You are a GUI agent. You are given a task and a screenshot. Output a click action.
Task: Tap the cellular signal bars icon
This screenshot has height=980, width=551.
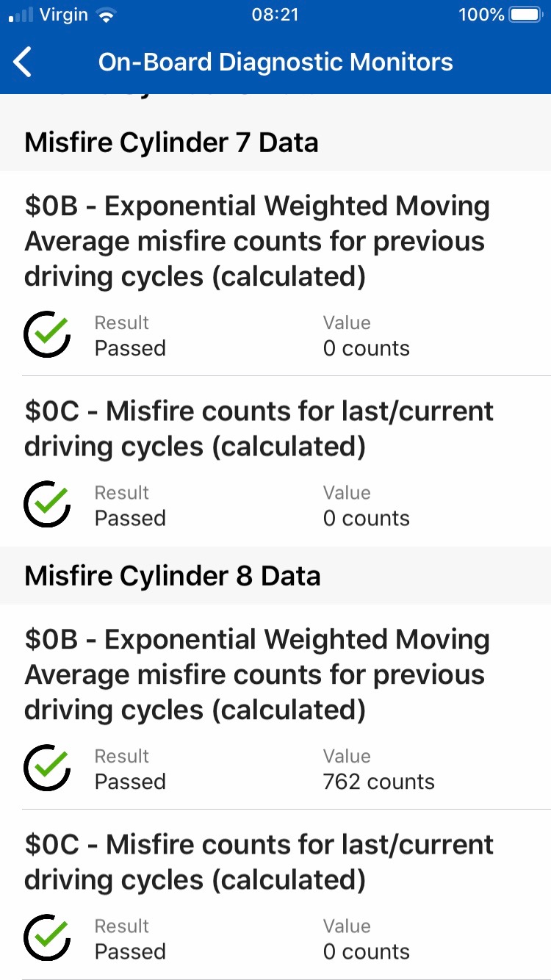[21, 15]
